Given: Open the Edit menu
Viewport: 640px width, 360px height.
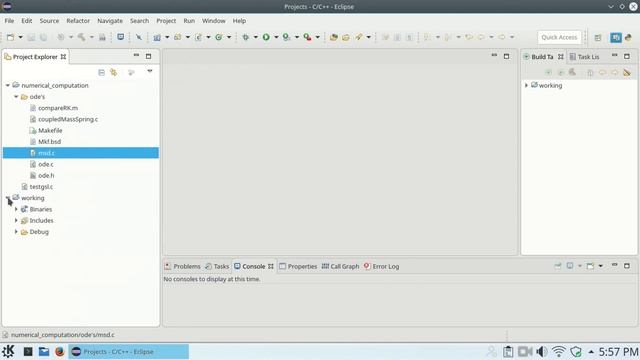Looking at the screenshot, I should 27,20.
